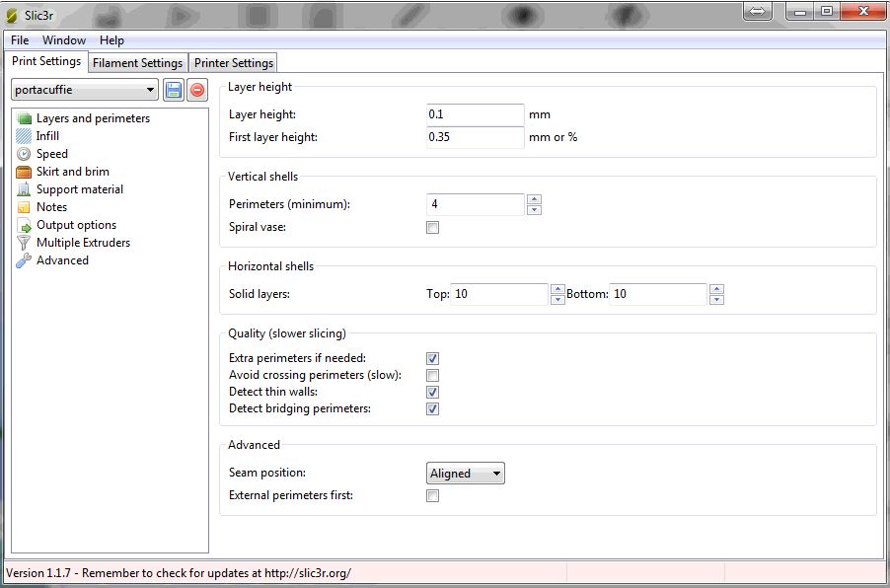The width and height of the screenshot is (890, 588).
Task: Click the Output options arrow icon
Action: (x=24, y=225)
